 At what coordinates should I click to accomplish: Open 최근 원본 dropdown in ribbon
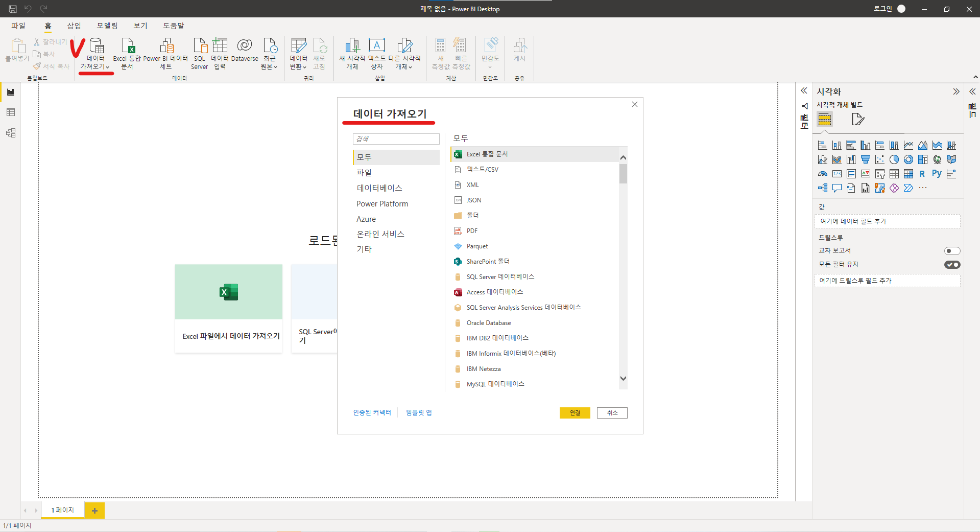[269, 54]
